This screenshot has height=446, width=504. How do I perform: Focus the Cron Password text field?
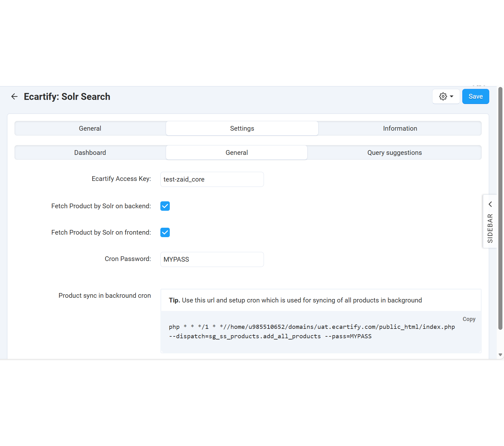pyautogui.click(x=212, y=259)
